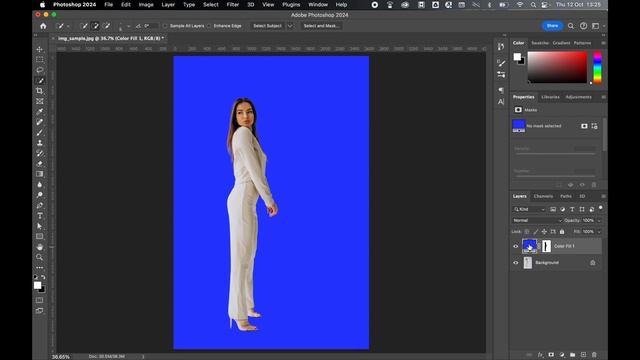The width and height of the screenshot is (640, 360).
Task: Click the search icon beside Share
Action: (571, 26)
